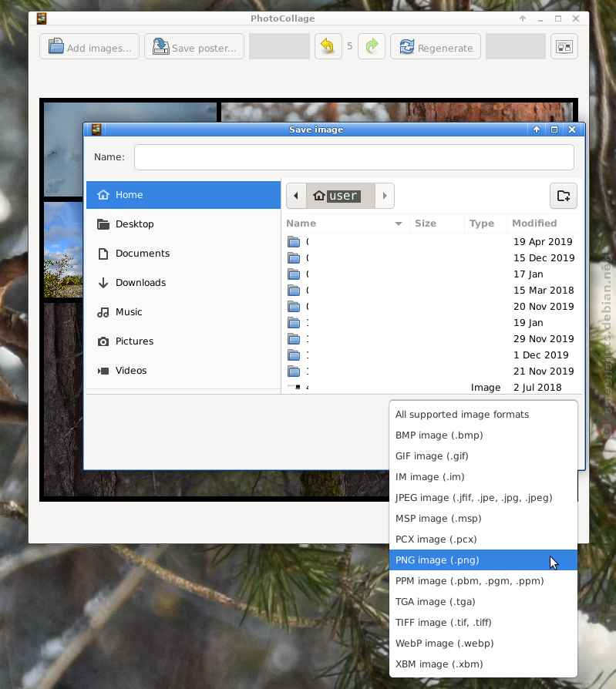The width and height of the screenshot is (616, 689).
Task: Choose TIFF image (.tif, .tiff) filter
Action: (483, 623)
